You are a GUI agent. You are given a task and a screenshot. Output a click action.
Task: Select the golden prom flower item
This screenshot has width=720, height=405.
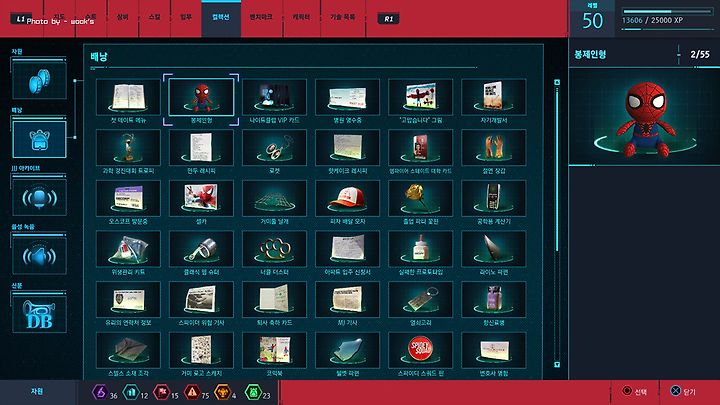point(421,198)
